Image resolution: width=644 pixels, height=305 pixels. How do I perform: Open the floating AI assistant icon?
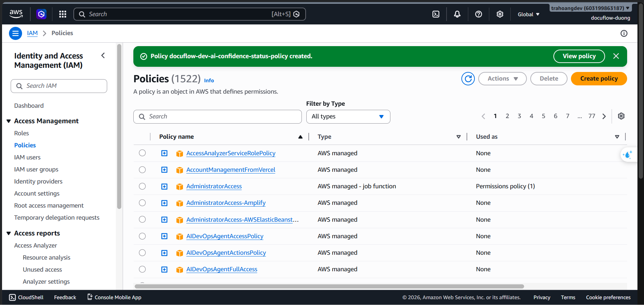627,155
